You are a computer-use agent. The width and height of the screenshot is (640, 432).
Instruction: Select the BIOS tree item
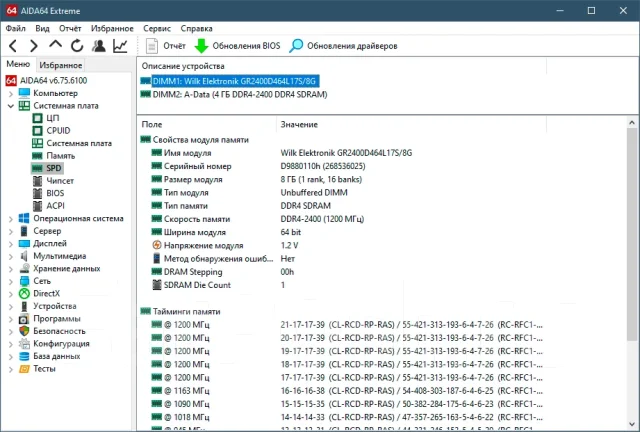coord(55,193)
